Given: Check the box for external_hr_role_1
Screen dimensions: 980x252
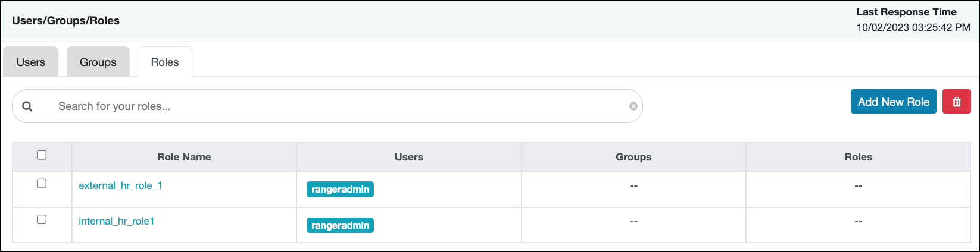Looking at the screenshot, I should [42, 184].
